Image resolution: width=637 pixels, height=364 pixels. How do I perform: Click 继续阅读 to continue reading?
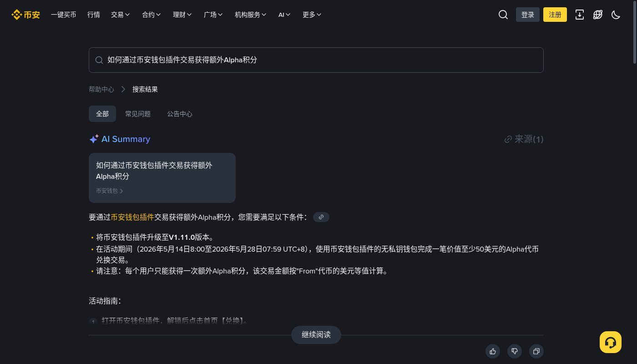[316, 335]
